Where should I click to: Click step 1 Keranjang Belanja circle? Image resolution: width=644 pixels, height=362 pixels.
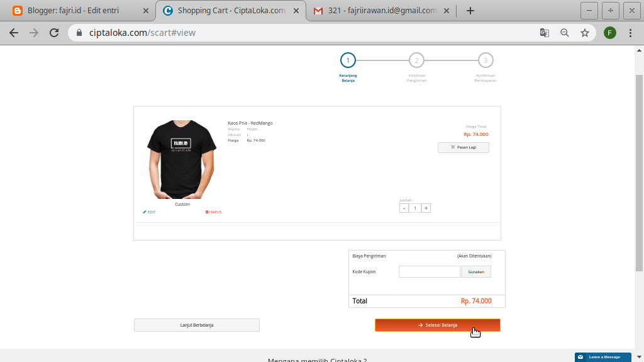[x=348, y=60]
